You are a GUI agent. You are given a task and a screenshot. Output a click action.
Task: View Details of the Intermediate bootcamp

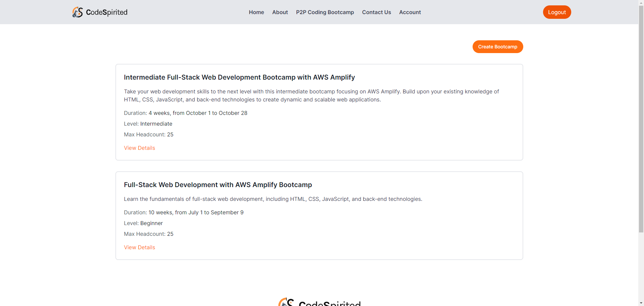[x=140, y=148]
